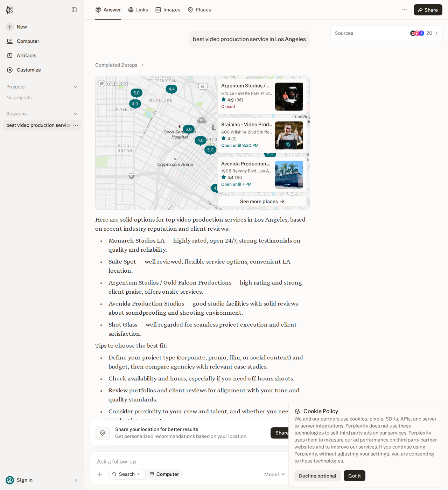Viewport: 448px width, 490px height.
Task: Click the Got it cookie button
Action: pos(355,476)
